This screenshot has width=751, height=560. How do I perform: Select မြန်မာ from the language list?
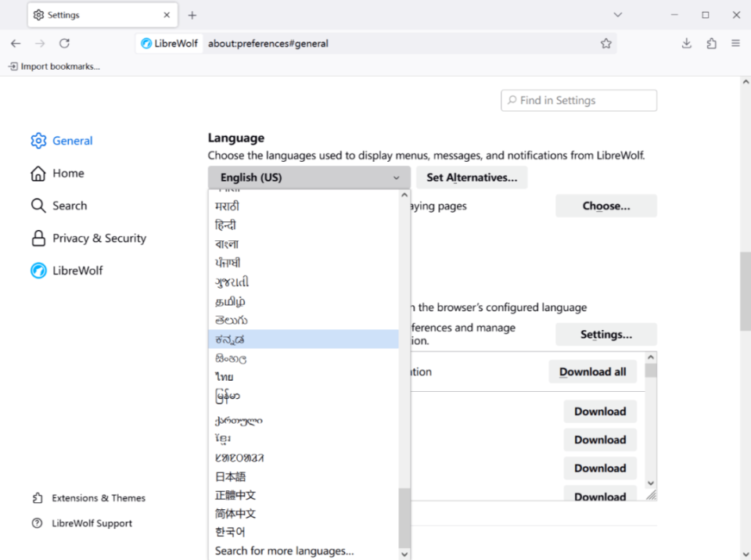click(304, 397)
